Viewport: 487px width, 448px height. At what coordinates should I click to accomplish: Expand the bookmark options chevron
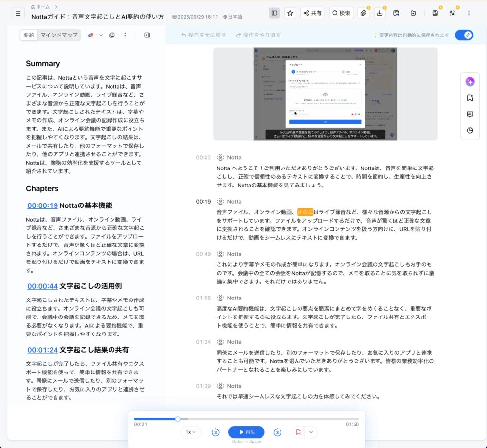pyautogui.click(x=311, y=432)
